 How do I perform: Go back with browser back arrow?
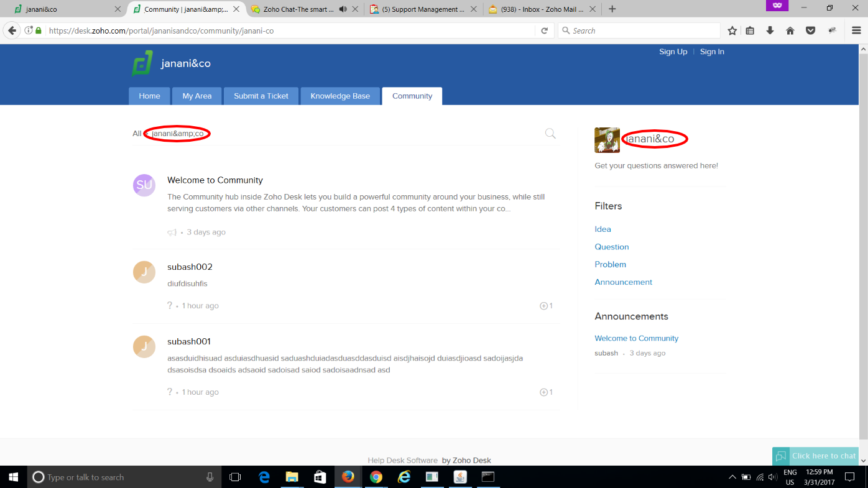12,30
